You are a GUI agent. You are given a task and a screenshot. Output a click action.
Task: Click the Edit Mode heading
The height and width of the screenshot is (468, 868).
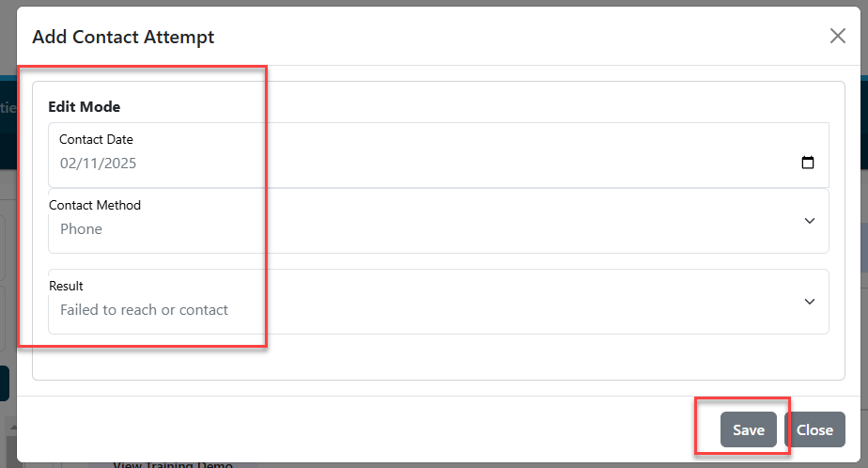pos(85,107)
